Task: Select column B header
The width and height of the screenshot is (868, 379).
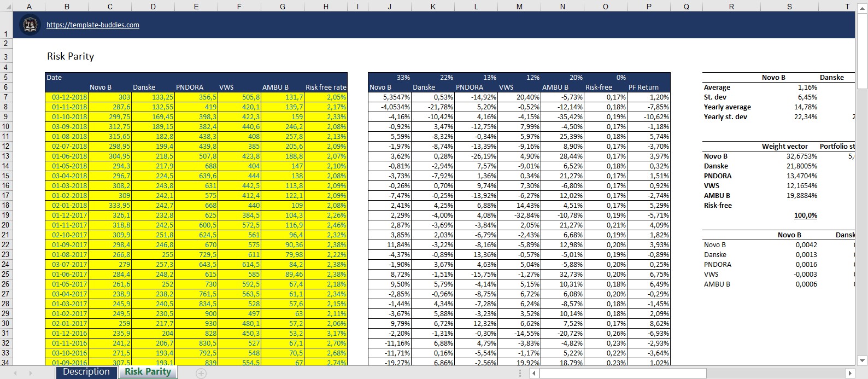Action: (67, 7)
